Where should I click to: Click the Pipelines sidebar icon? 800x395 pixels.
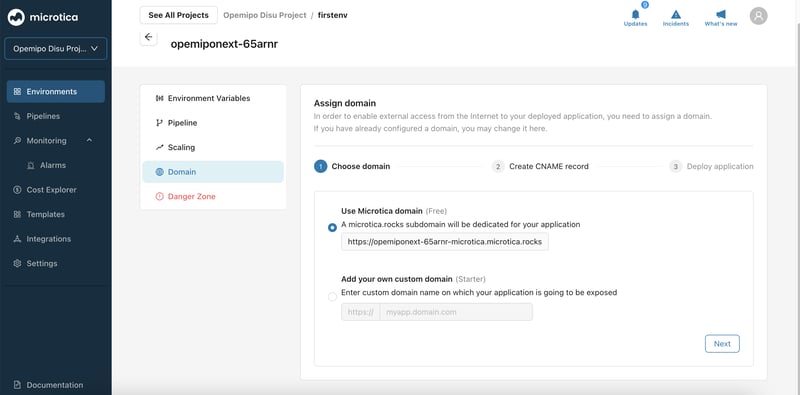17,116
